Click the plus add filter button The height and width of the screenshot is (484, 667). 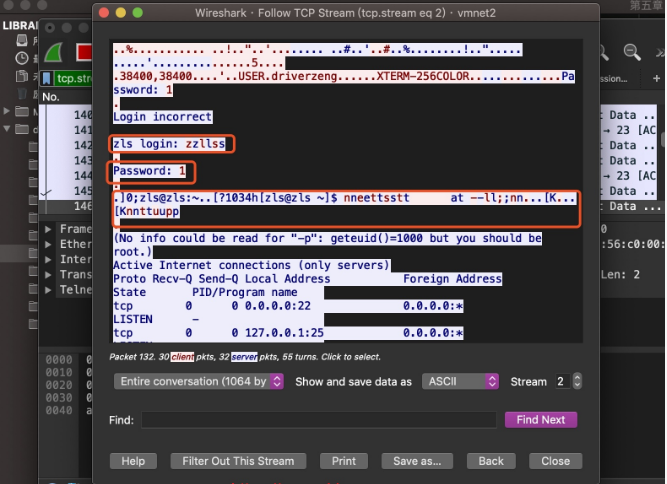coord(656,78)
